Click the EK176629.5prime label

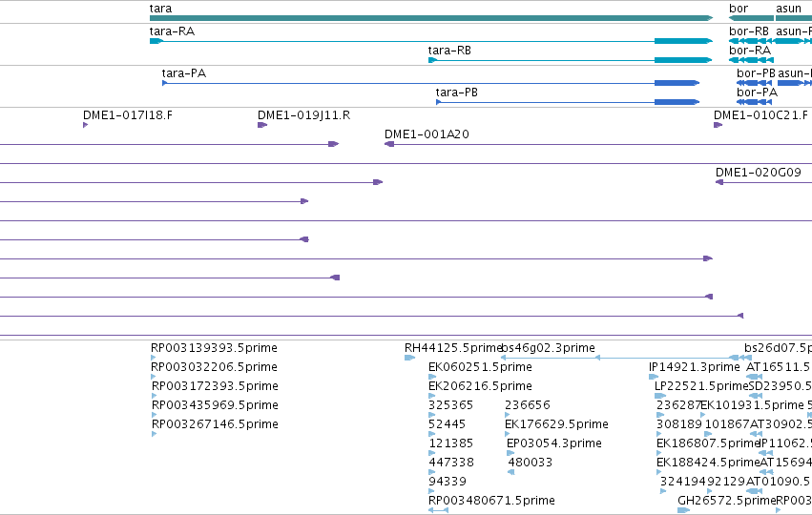(x=556, y=423)
